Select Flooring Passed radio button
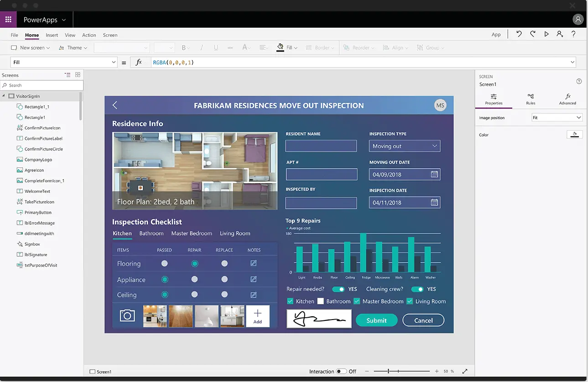 pyautogui.click(x=165, y=263)
